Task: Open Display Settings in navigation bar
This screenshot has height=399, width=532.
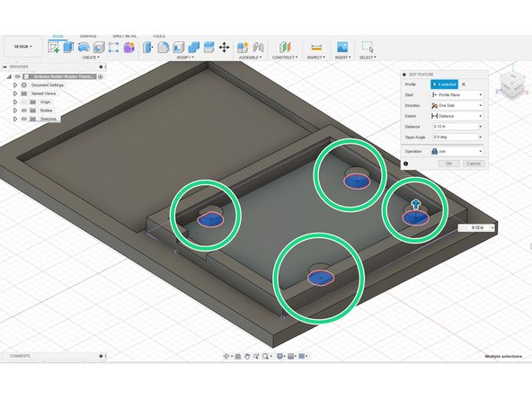Action: click(x=279, y=356)
